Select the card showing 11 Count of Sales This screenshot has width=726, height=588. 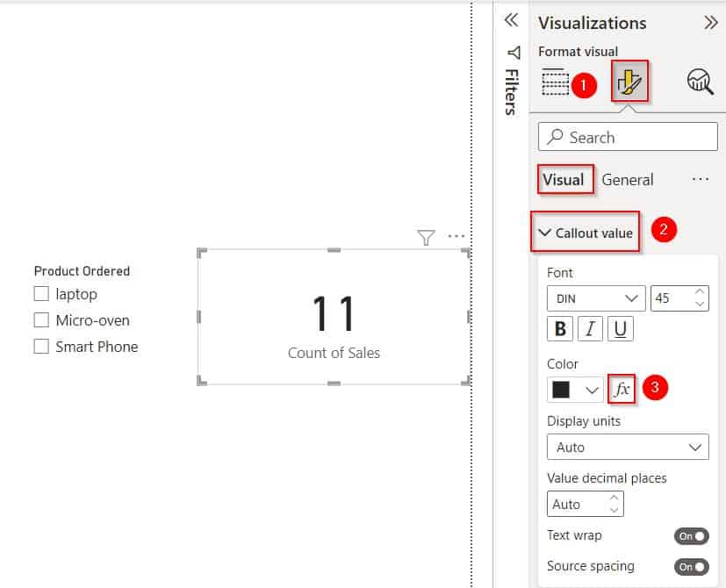click(334, 317)
